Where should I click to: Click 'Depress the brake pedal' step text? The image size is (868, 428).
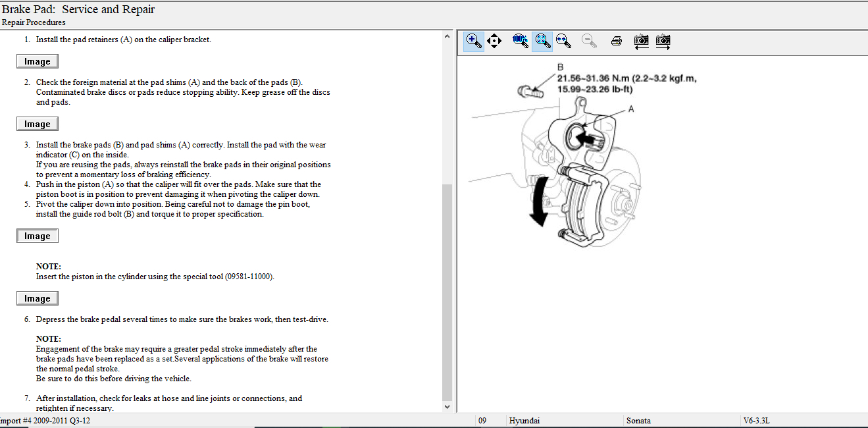pos(182,319)
